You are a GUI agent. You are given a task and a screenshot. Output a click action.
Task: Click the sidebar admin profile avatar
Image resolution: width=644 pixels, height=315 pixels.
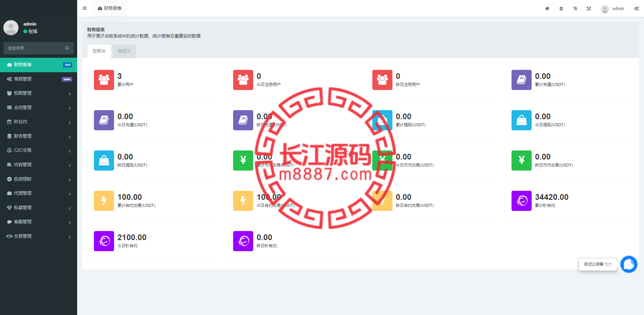[11, 28]
